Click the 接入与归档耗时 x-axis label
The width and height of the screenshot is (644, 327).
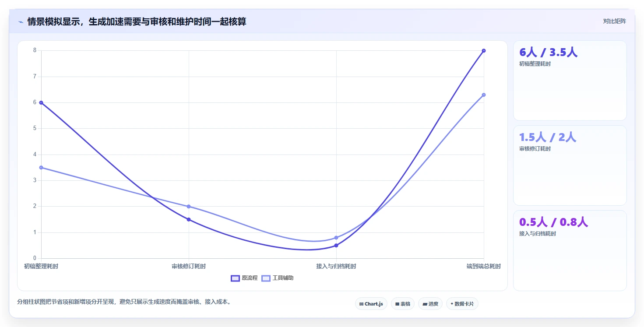coord(336,266)
